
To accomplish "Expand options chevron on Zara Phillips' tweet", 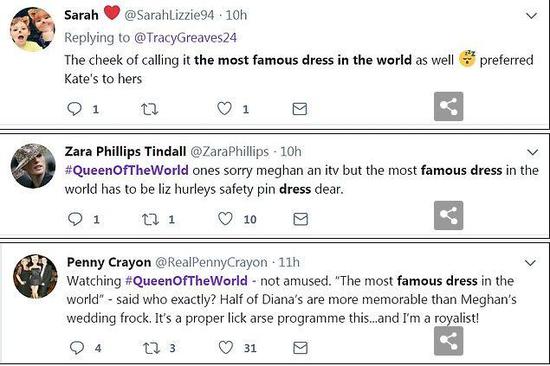I will pos(532,152).
